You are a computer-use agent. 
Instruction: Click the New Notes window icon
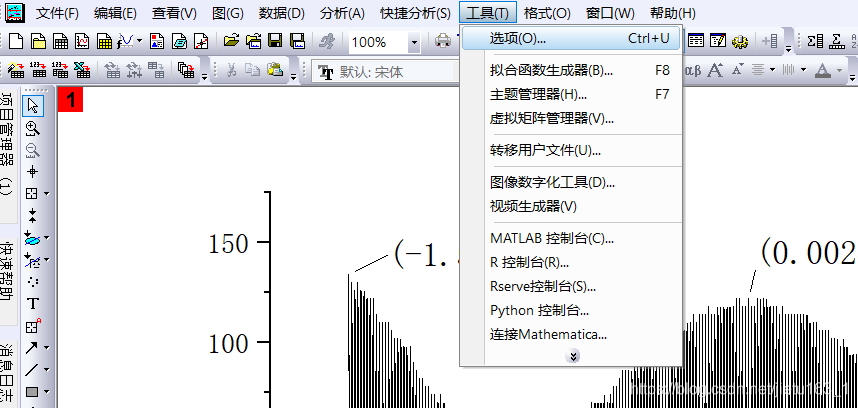tap(179, 41)
